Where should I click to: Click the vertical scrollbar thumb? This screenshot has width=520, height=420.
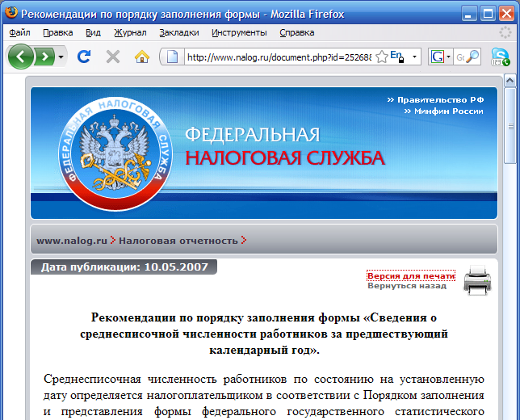pos(510,126)
